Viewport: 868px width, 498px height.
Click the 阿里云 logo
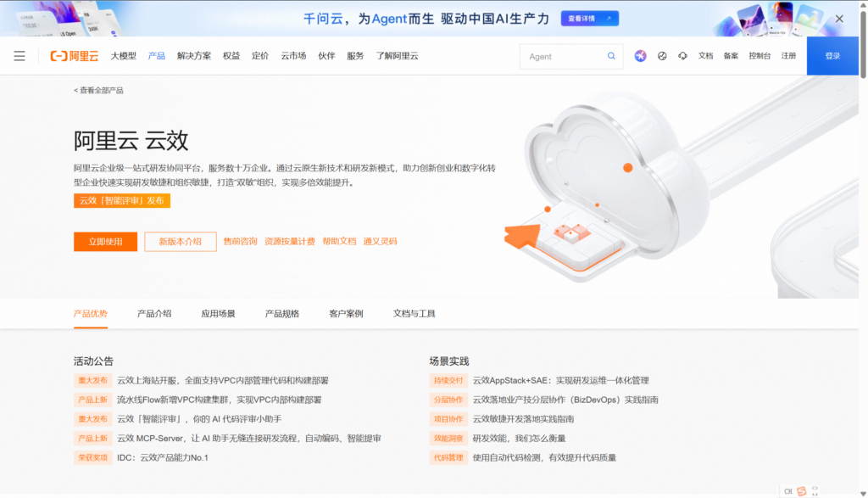point(75,56)
